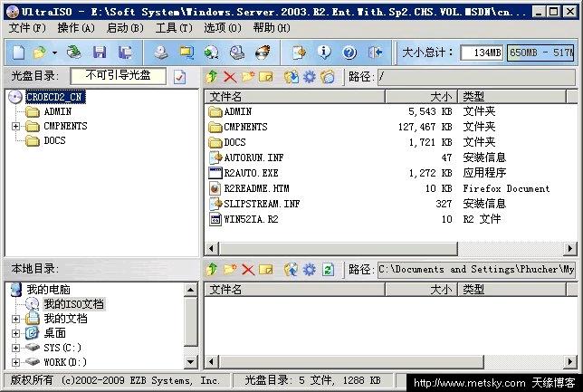Open the 帮助(H) menu
The width and height of the screenshot is (583, 392).
[x=272, y=28]
